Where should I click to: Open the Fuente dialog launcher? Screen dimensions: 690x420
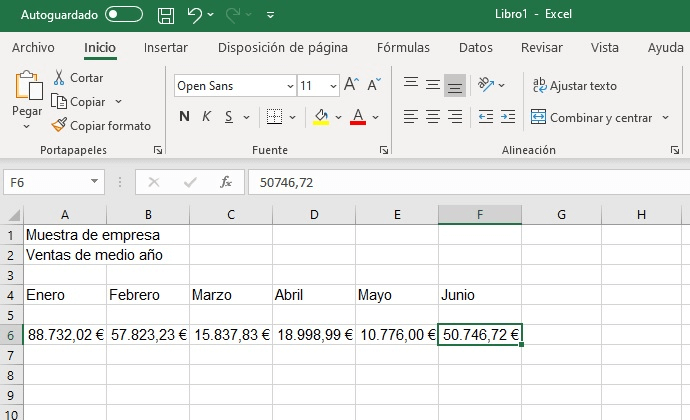pyautogui.click(x=384, y=151)
